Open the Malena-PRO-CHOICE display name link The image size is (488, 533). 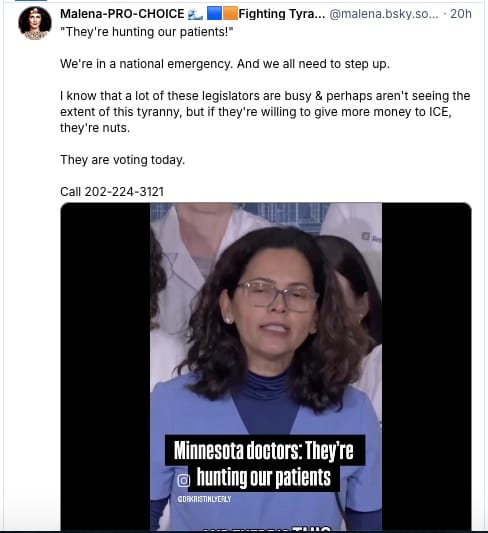122,14
